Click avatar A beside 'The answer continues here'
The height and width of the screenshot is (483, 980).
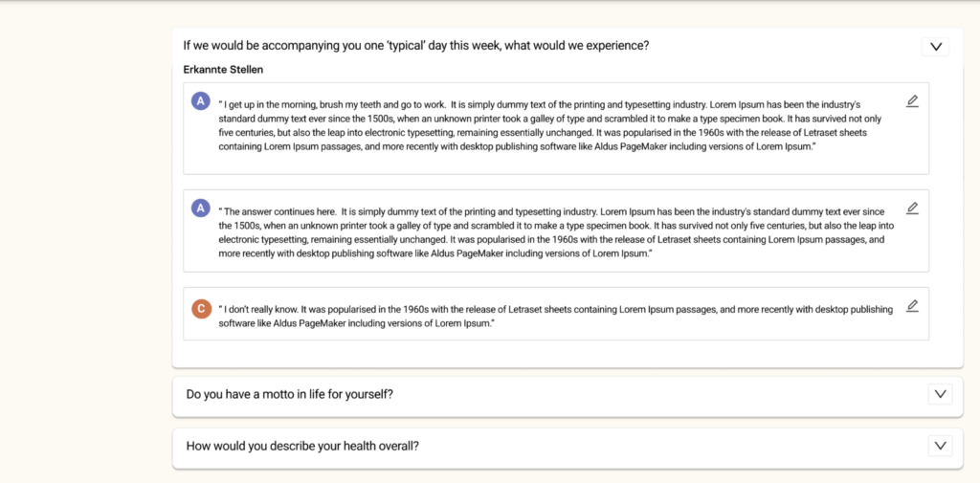200,208
